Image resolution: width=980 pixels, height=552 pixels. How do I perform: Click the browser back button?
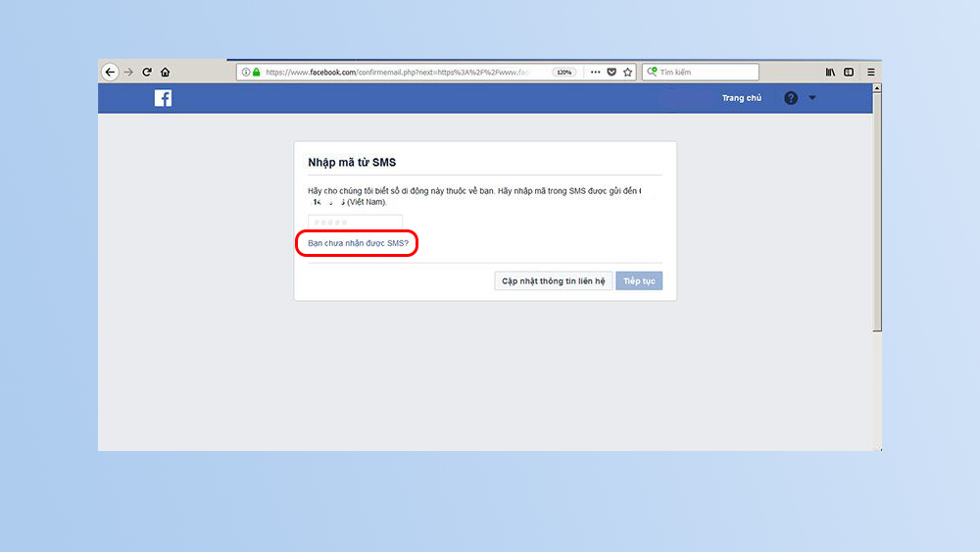[110, 72]
